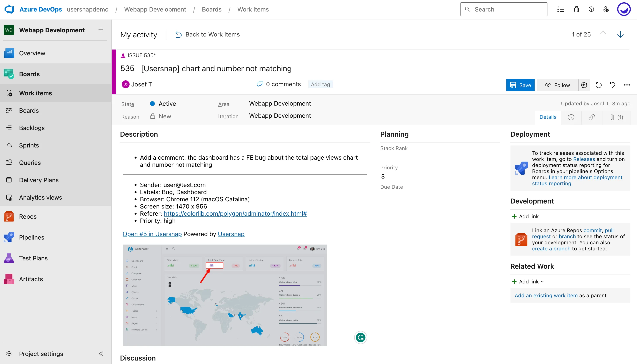Select Work items in the sidebar
Viewport: 637px width, 364px height.
(x=35, y=93)
